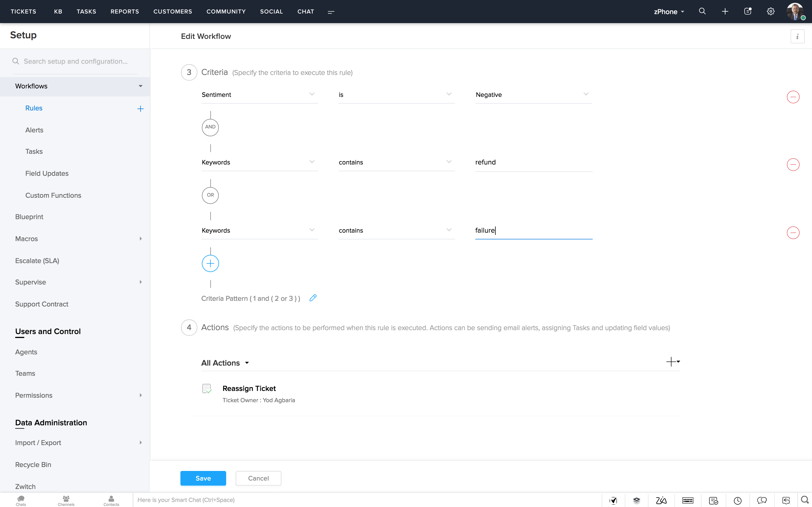Image resolution: width=812 pixels, height=507 pixels.
Task: Toggle the AND operator between criteria
Action: click(x=210, y=127)
